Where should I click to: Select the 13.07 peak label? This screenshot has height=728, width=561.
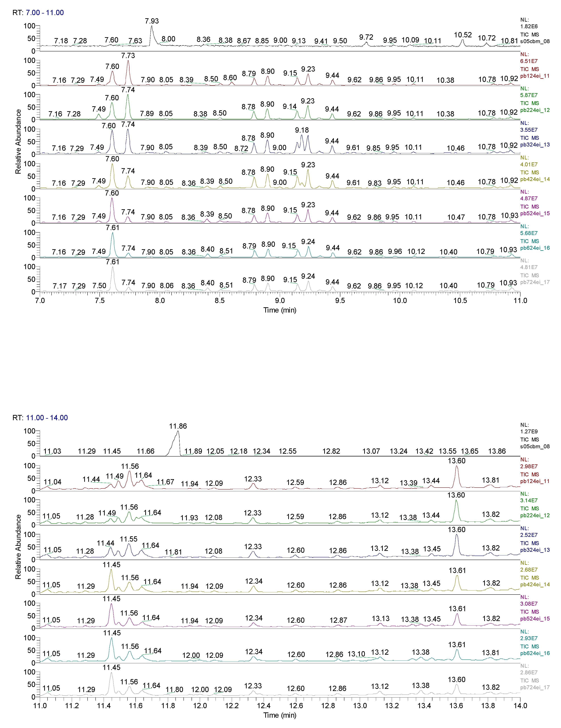pos(371,451)
